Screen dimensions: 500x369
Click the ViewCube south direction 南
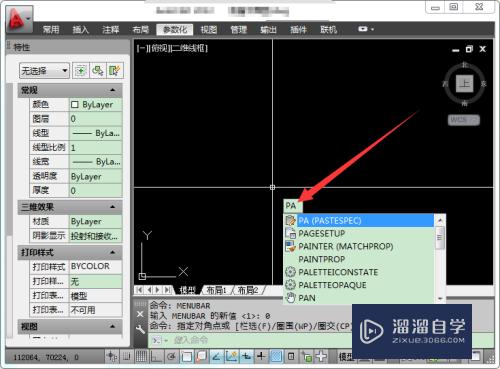tap(465, 103)
